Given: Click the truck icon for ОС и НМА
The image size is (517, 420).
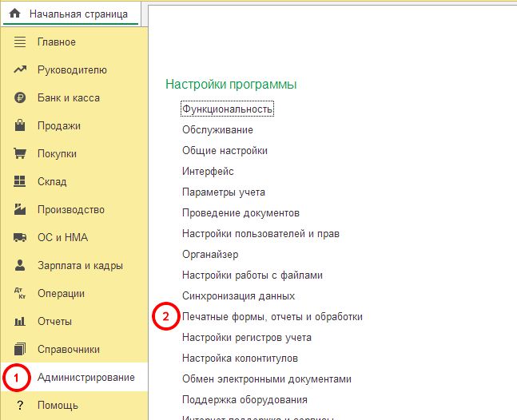Looking at the screenshot, I should coord(20,237).
